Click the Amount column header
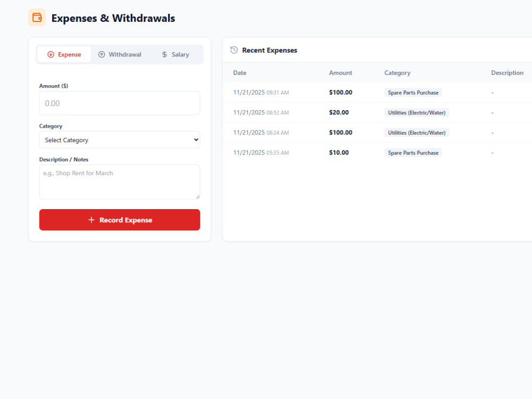This screenshot has width=532, height=399. tap(340, 72)
